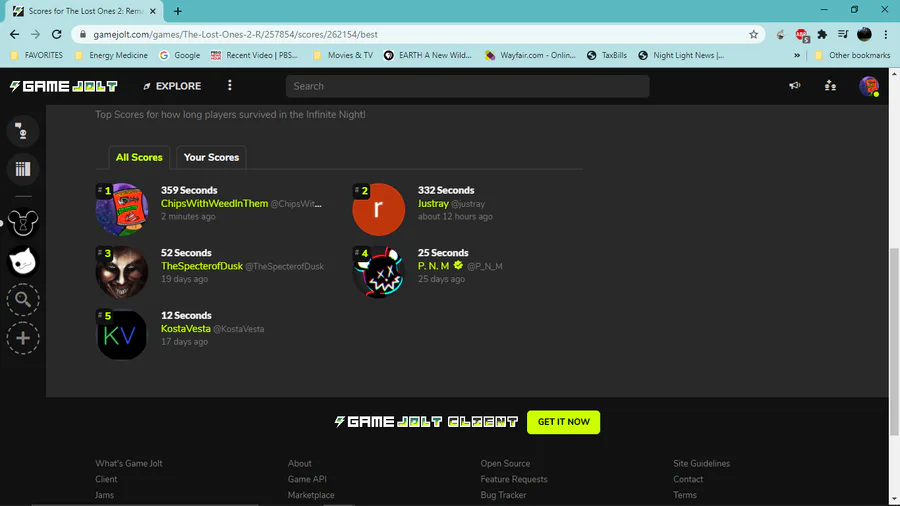Open the Open Source footer link
This screenshot has width=900, height=506.
coord(505,464)
